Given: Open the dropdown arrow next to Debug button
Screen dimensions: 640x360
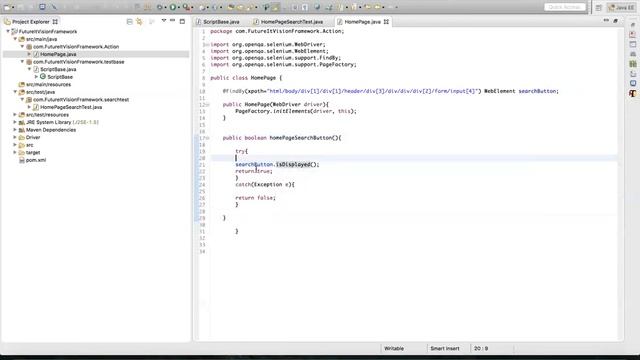Looking at the screenshot, I should 165,7.
